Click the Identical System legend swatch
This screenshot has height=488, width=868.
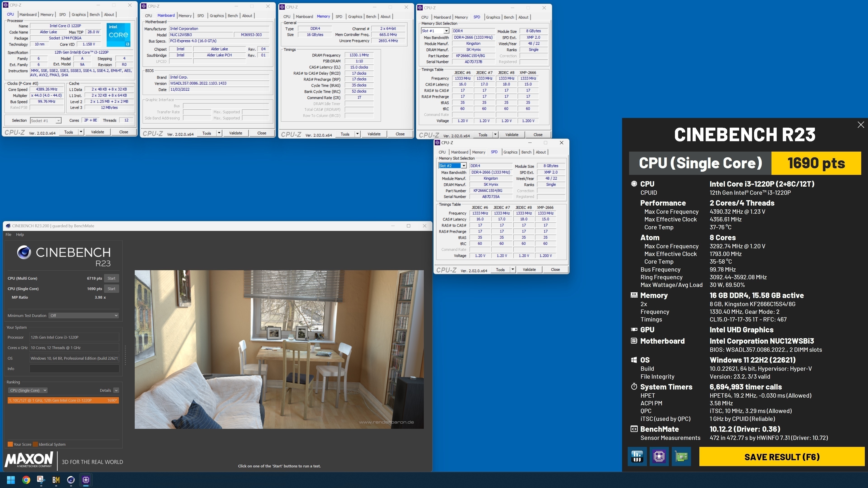tap(35, 444)
